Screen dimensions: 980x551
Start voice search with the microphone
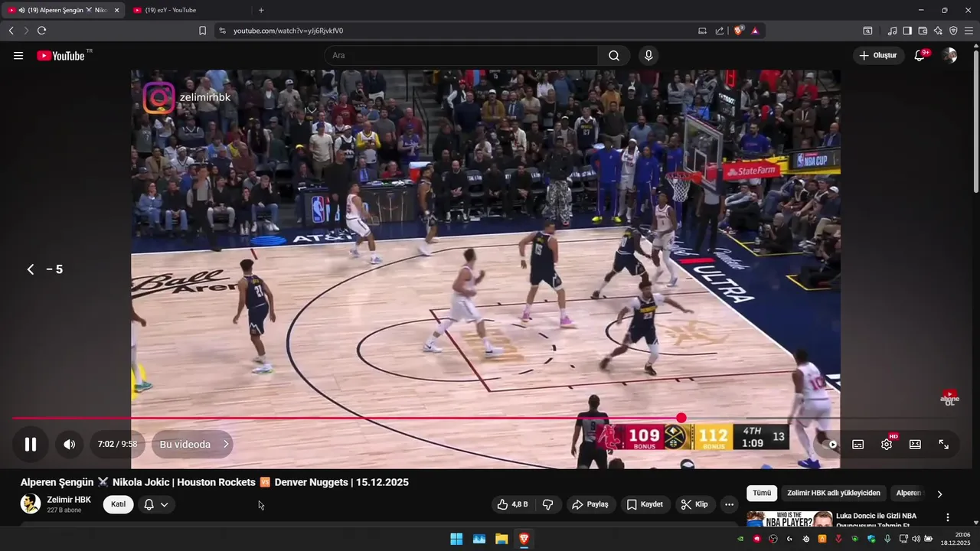(648, 55)
